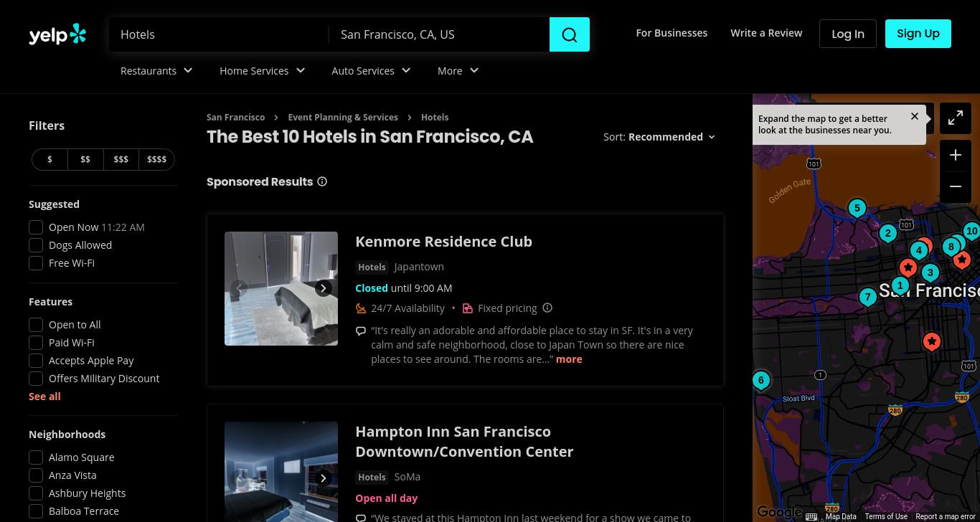
Task: Select map pin number 4
Action: pyautogui.click(x=919, y=251)
